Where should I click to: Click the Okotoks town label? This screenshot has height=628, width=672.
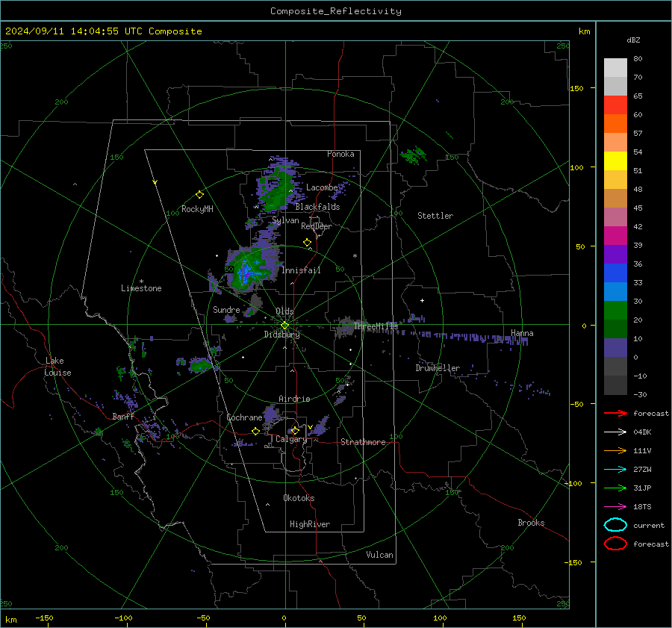(299, 498)
